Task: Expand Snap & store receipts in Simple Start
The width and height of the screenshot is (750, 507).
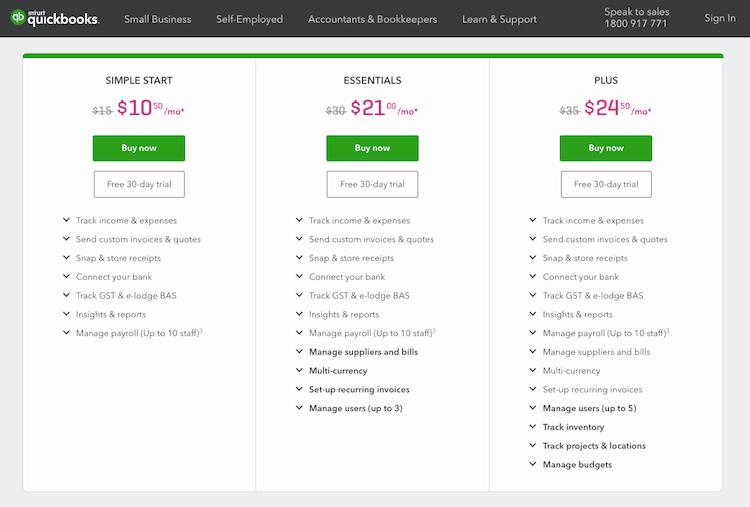Action: pyautogui.click(x=66, y=258)
